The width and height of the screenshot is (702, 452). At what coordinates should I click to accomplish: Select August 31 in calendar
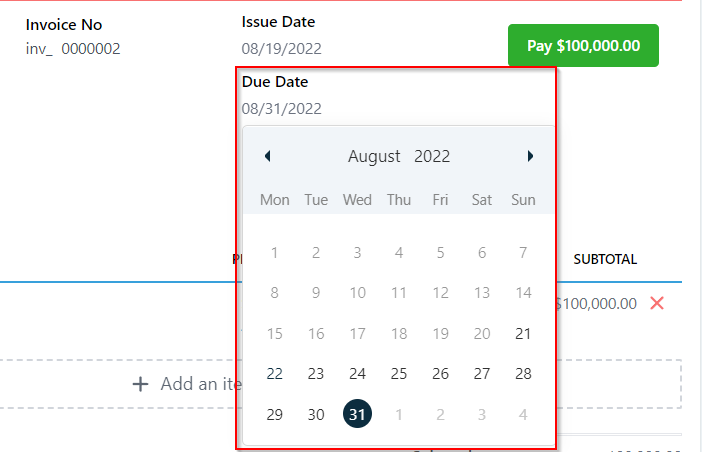pyautogui.click(x=357, y=414)
